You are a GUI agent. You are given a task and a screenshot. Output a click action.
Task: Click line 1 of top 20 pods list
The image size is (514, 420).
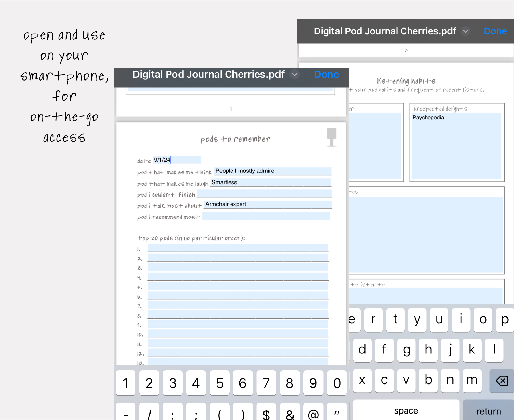pyautogui.click(x=238, y=248)
